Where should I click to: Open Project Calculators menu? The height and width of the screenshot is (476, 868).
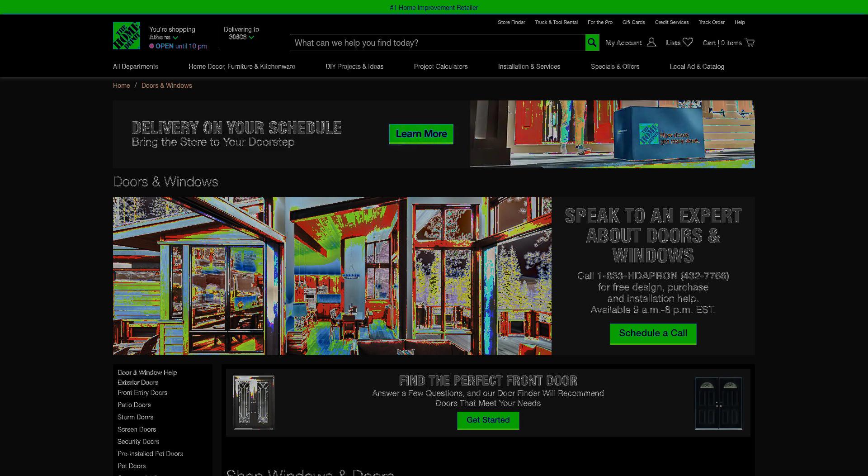point(441,67)
